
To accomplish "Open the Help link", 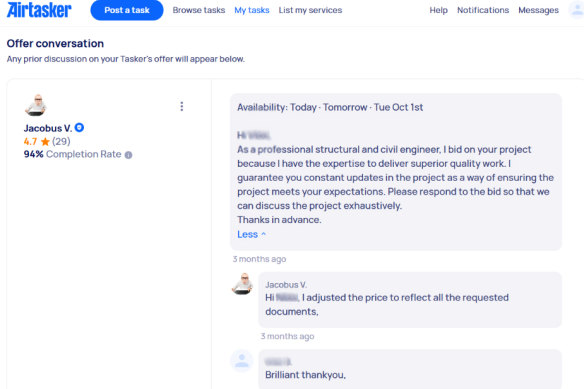I will (x=438, y=10).
